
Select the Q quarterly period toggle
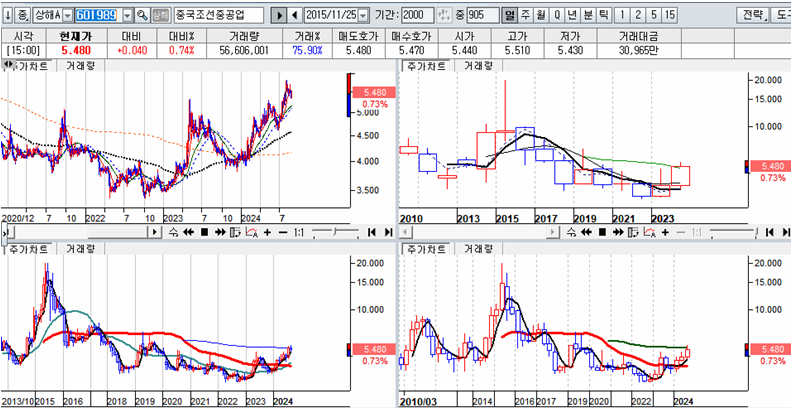click(x=556, y=15)
